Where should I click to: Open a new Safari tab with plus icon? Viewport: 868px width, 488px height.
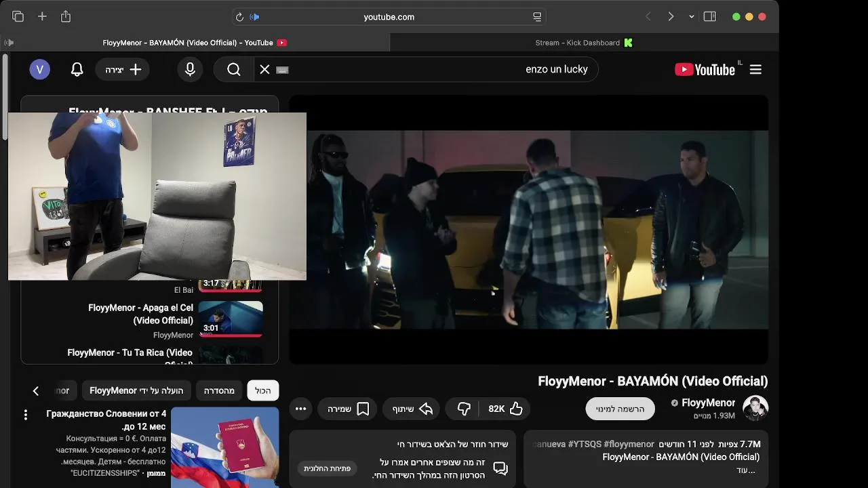click(42, 17)
